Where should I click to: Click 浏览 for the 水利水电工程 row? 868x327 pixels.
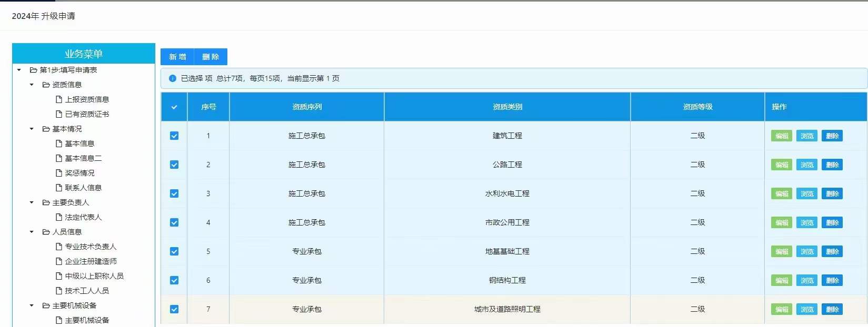(x=807, y=193)
